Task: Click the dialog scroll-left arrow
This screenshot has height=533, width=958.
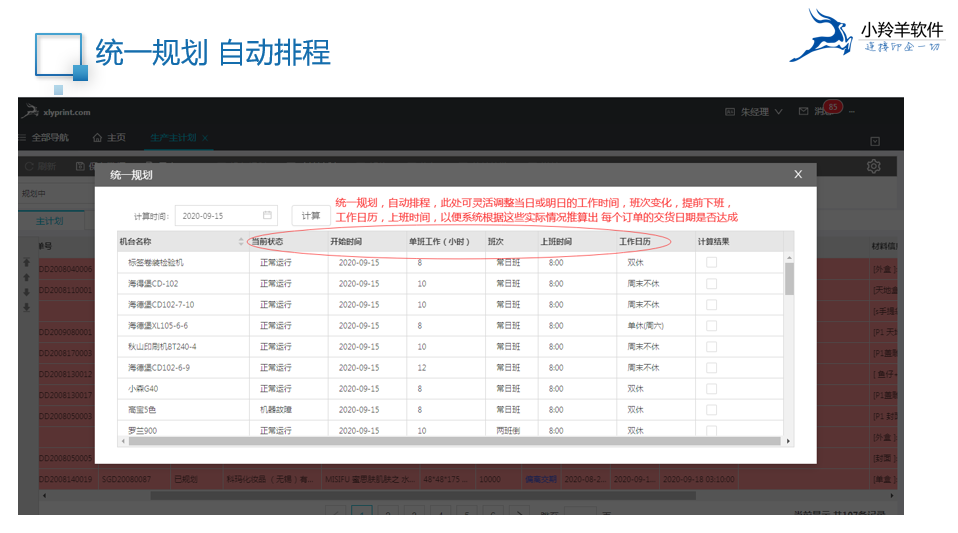Action: point(123,441)
